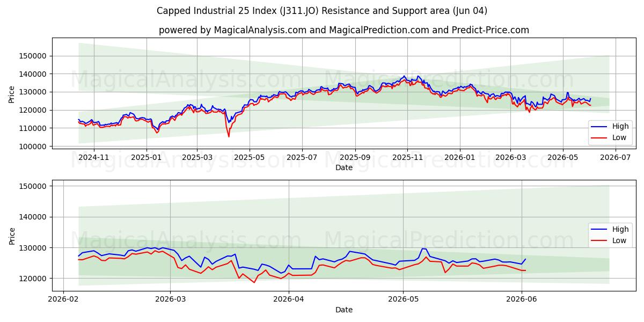
Task: Click the '150000' price tick on top chart
Action: [33, 56]
